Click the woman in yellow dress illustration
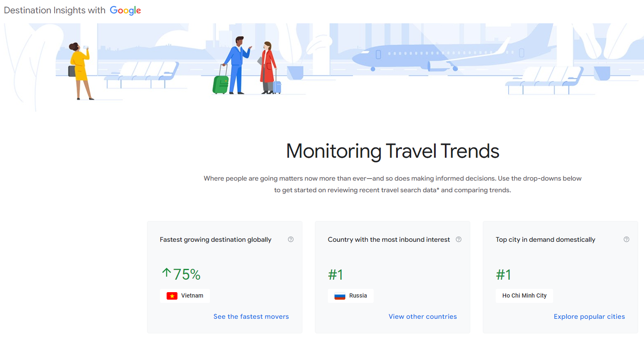The width and height of the screenshot is (644, 350). [x=79, y=69]
